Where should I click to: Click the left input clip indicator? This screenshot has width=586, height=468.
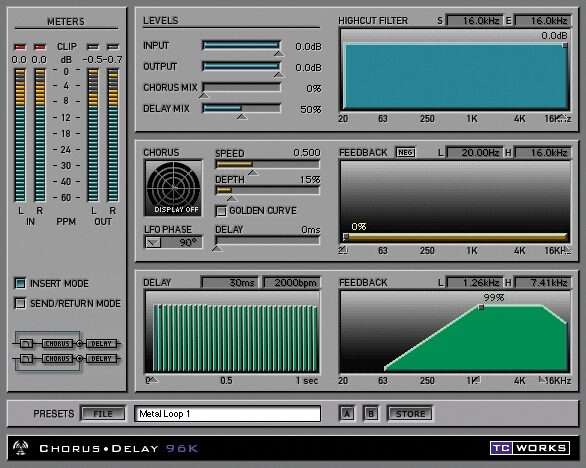pos(20,47)
